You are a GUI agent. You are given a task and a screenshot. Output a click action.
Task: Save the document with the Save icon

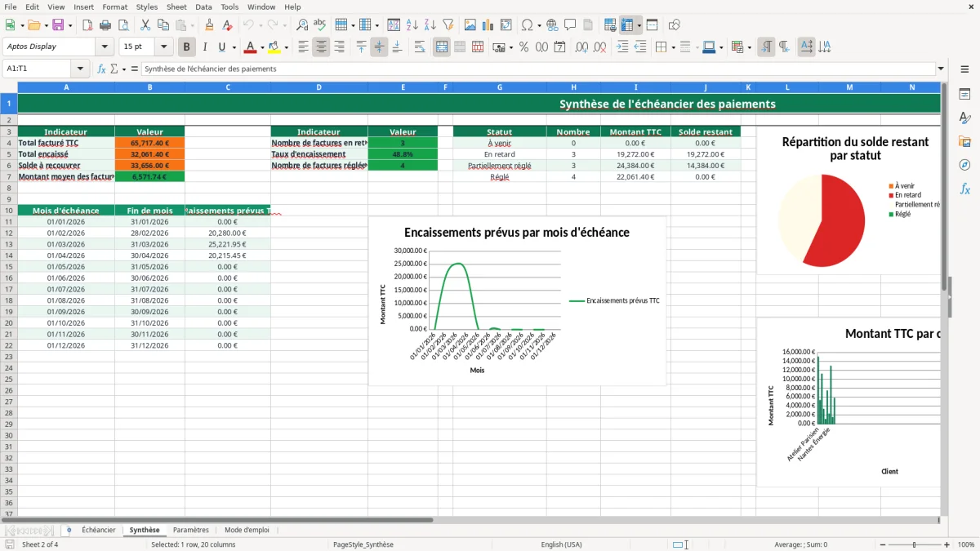pyautogui.click(x=58, y=25)
